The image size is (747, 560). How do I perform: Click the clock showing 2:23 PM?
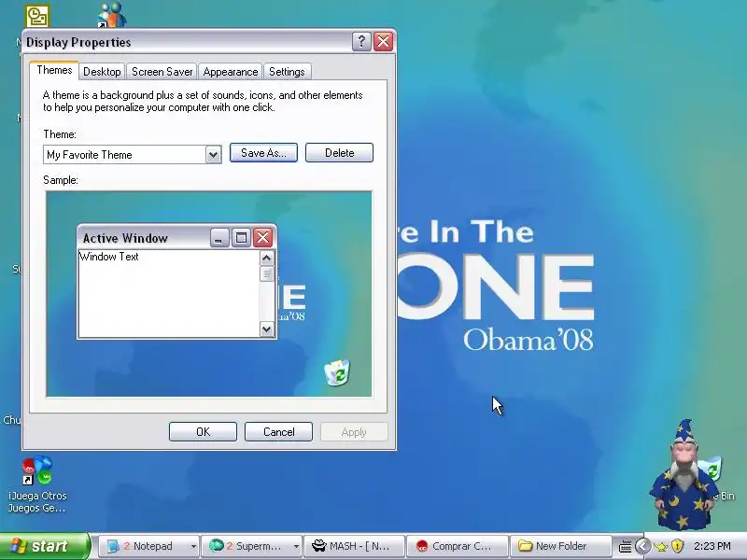[x=712, y=546]
